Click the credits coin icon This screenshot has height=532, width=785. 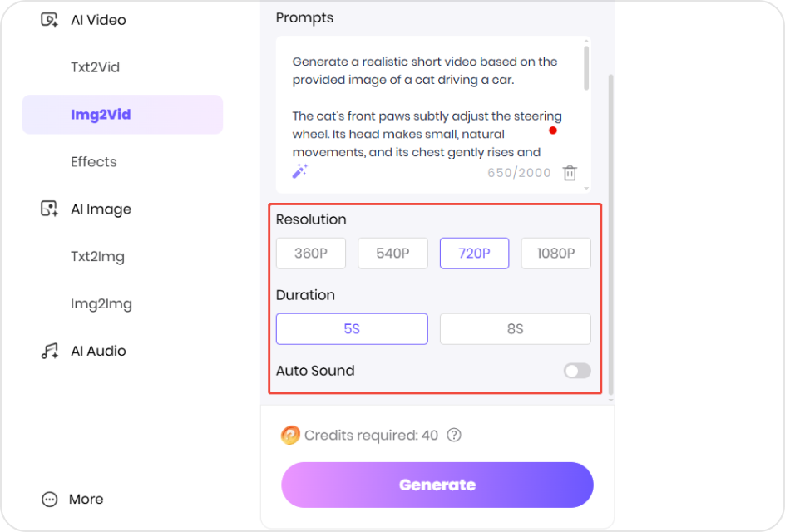[289, 435]
